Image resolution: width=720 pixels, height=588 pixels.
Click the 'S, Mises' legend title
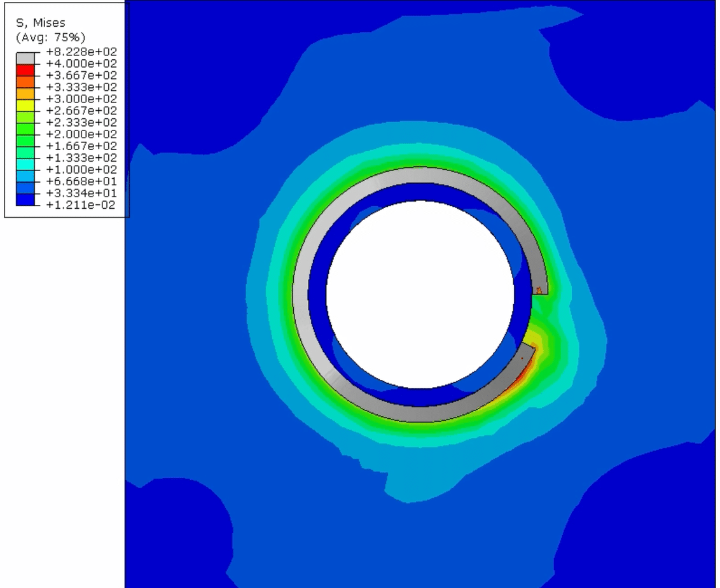(x=41, y=23)
